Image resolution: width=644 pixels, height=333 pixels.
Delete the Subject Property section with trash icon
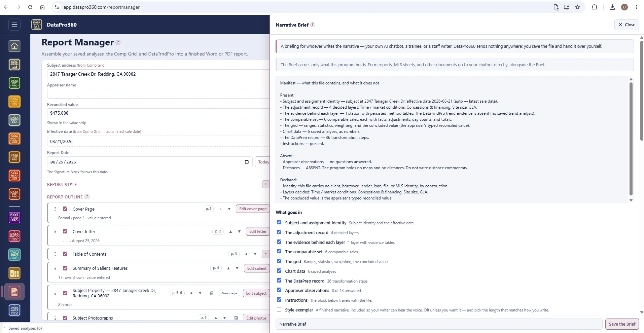(x=212, y=293)
